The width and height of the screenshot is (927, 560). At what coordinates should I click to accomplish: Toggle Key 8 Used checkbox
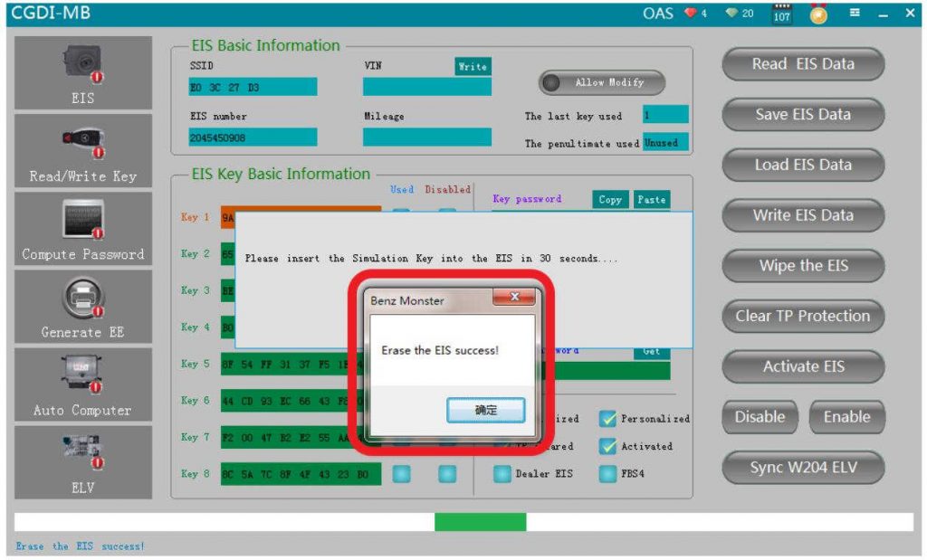[401, 474]
